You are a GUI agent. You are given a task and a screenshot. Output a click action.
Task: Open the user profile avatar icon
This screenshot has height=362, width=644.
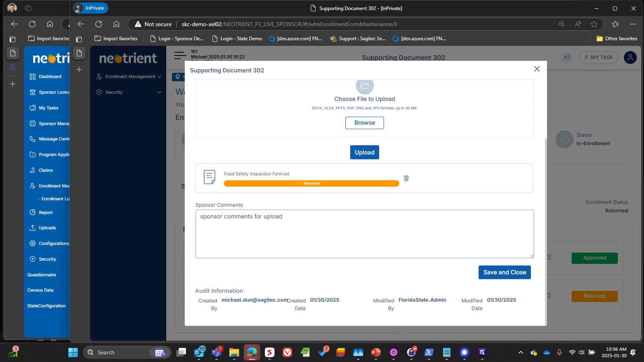pyautogui.click(x=630, y=58)
